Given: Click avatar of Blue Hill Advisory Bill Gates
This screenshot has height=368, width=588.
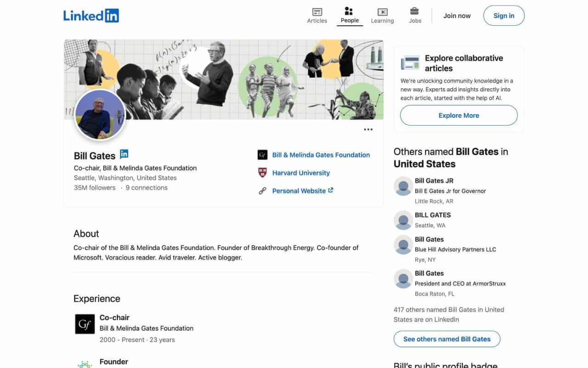Looking at the screenshot, I should pyautogui.click(x=403, y=244).
